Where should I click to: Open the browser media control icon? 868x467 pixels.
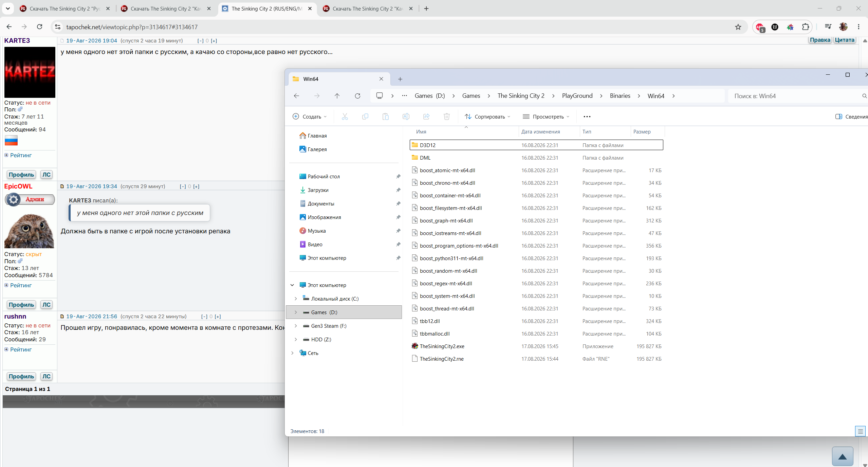point(828,27)
